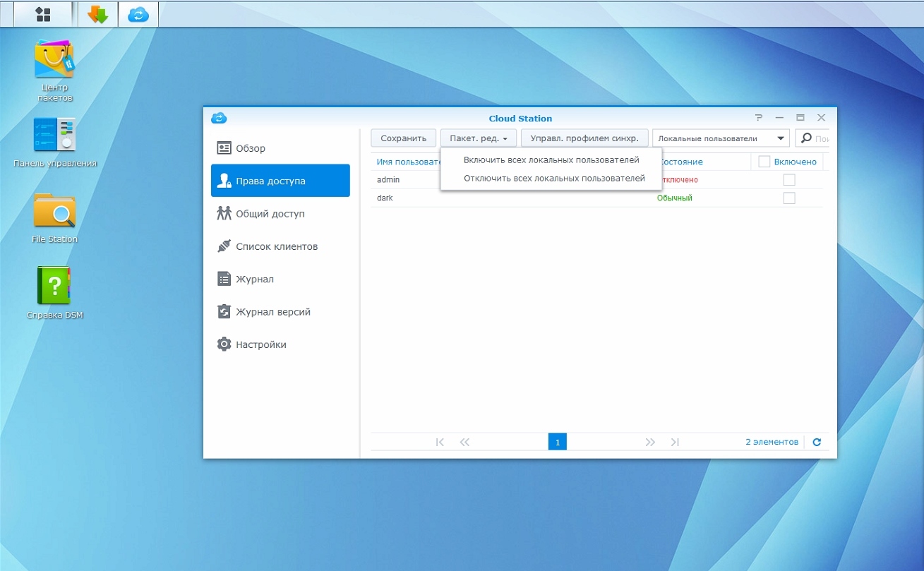The image size is (924, 571).
Task: Open Список клиентов section
Action: pos(280,246)
